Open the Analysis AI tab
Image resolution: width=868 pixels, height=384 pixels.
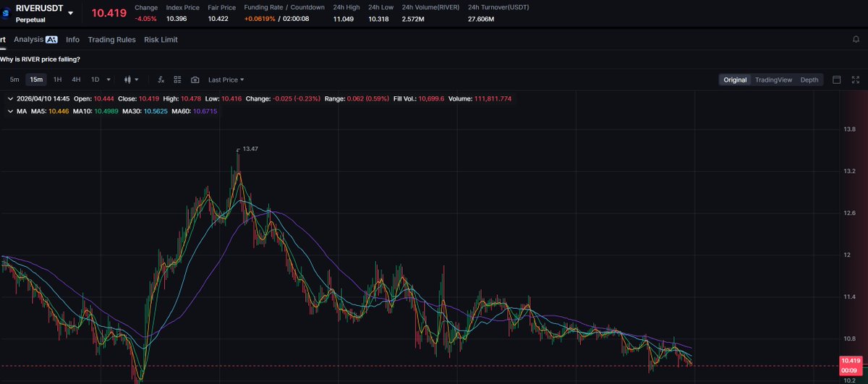pyautogui.click(x=35, y=40)
